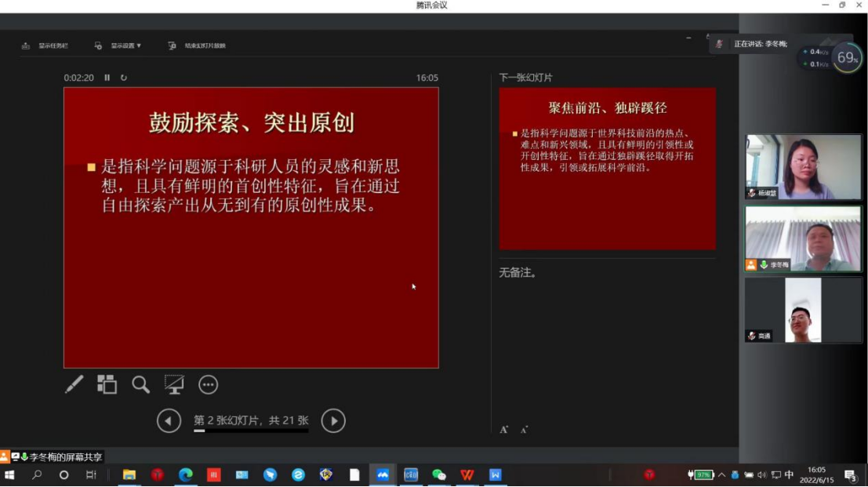Click 结束幻灯片放映 to end slideshow

tap(198, 45)
